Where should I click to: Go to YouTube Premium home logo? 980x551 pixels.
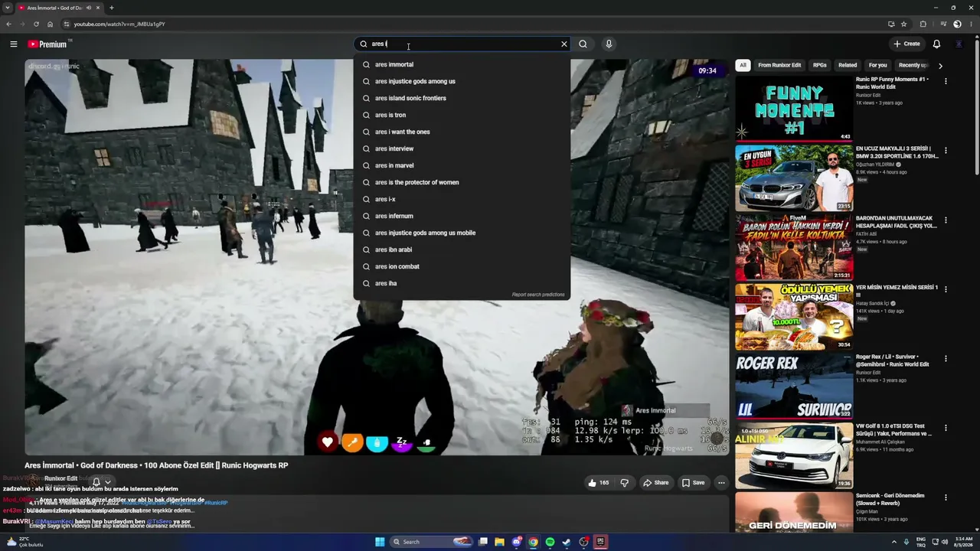[x=48, y=44]
